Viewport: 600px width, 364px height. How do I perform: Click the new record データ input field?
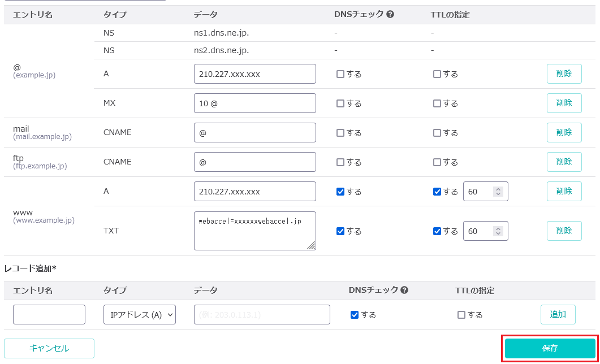262,315
